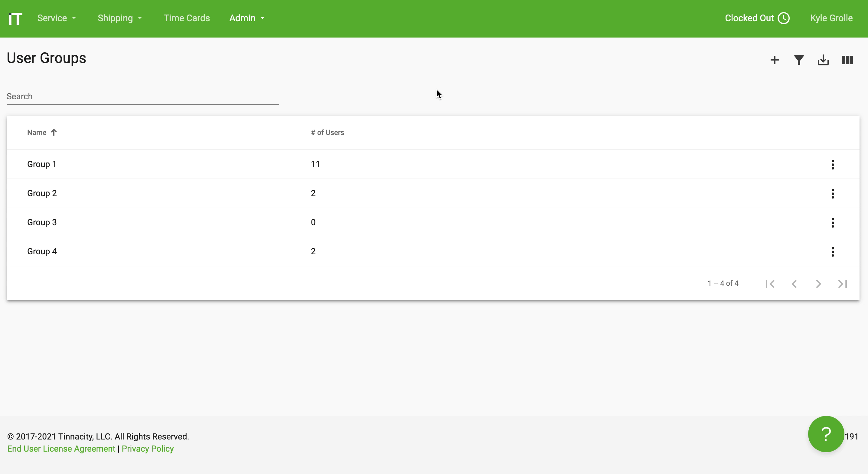The height and width of the screenshot is (474, 868).
Task: Go to the first page of results
Action: coord(770,284)
